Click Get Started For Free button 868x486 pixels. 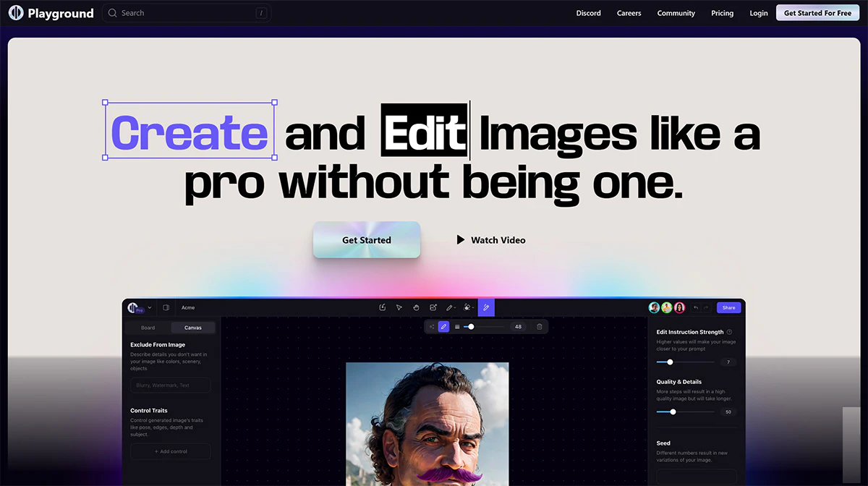pyautogui.click(x=818, y=13)
